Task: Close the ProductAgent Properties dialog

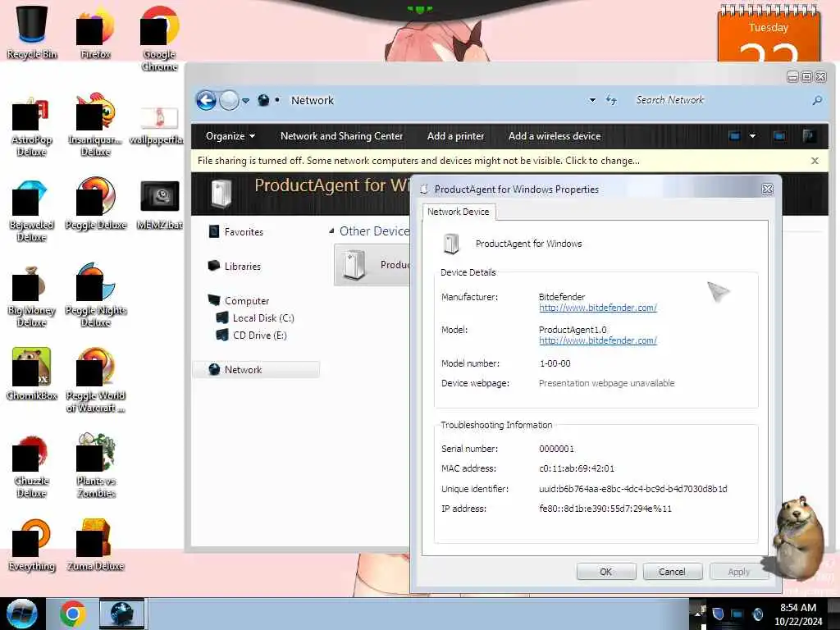Action: pyautogui.click(x=767, y=189)
